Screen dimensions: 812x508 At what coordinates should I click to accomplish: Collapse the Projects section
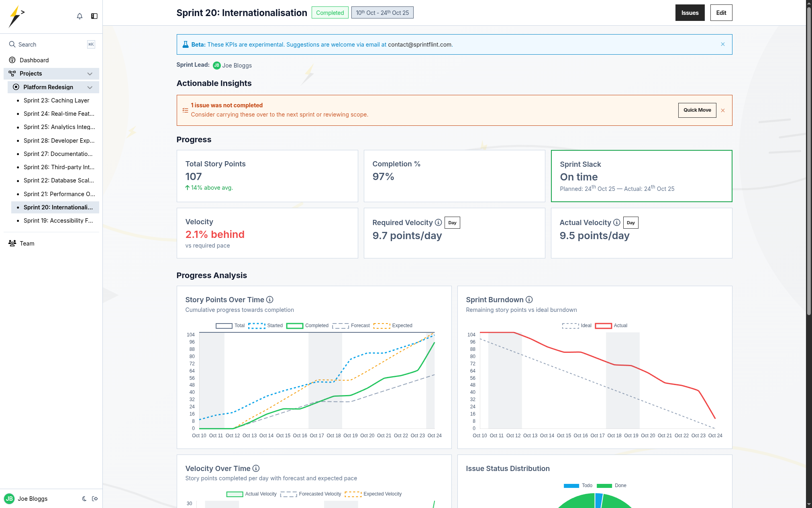90,74
